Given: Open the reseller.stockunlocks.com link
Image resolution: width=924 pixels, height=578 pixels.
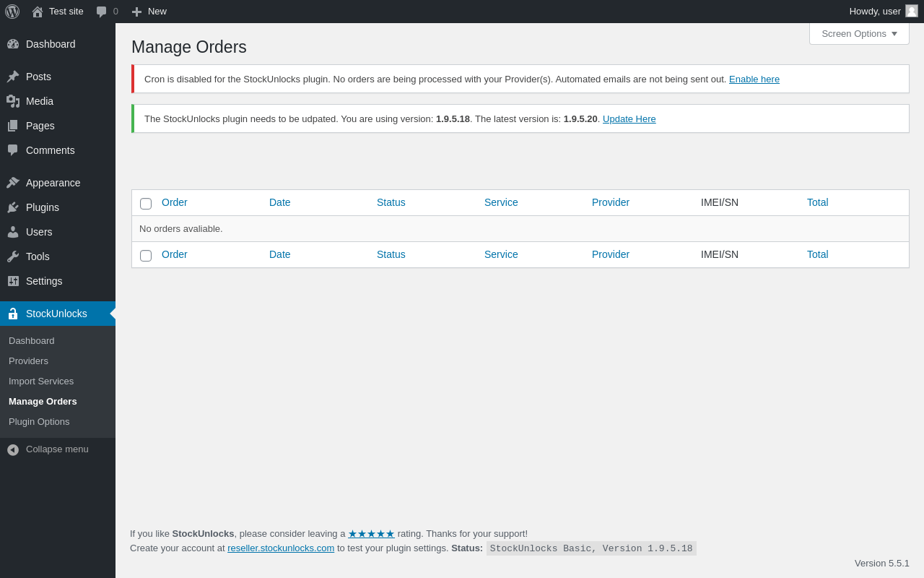Looking at the screenshot, I should [x=281, y=548].
